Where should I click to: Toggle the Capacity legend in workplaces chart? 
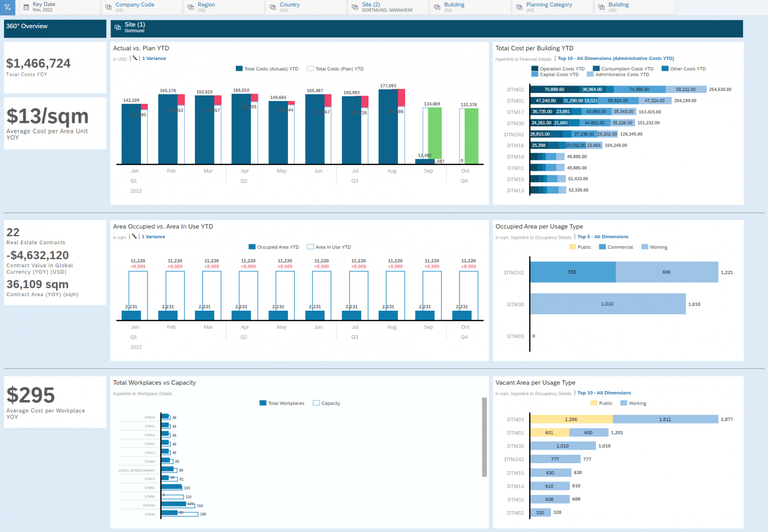click(326, 403)
